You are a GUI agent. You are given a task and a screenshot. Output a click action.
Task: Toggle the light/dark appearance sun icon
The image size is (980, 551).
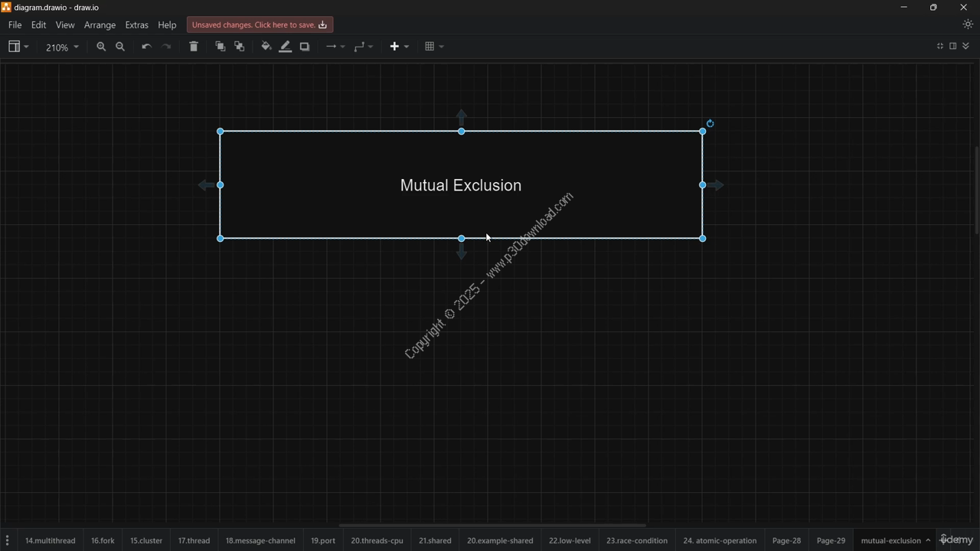coord(968,24)
